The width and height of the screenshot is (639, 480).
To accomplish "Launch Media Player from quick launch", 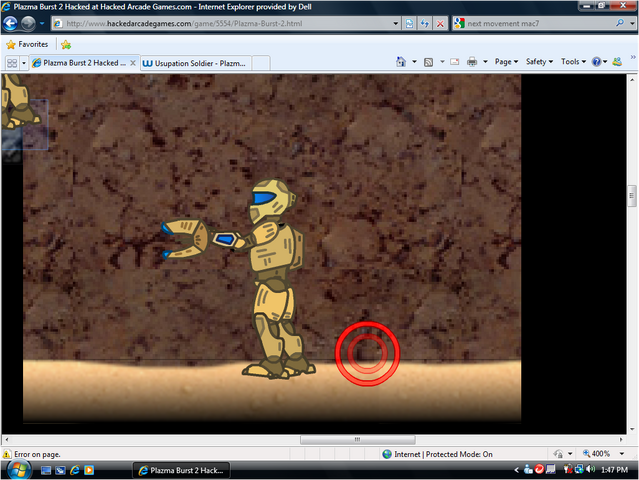I will tap(89, 470).
